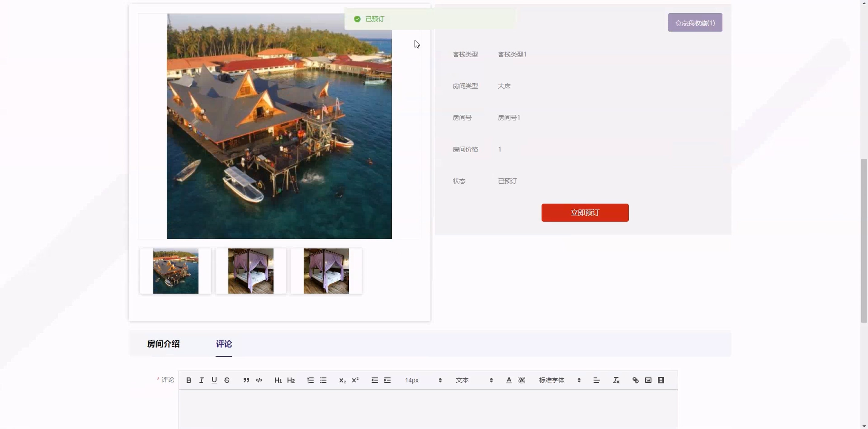Apply Heading 2 style
Screen dimensions: 868x429
point(291,380)
